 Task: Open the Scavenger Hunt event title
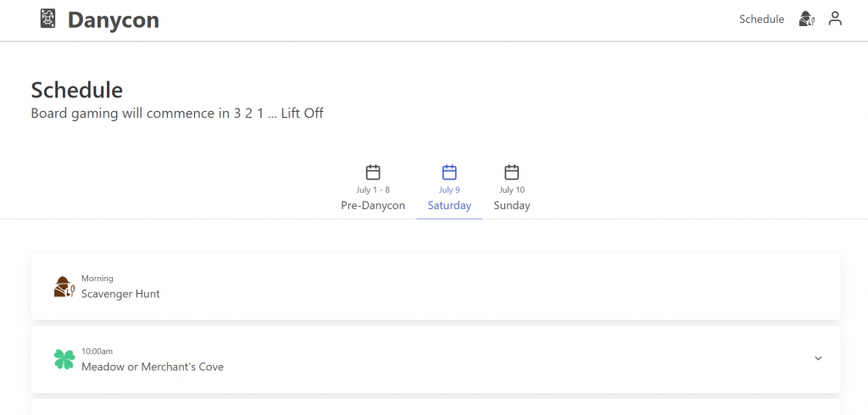click(120, 294)
